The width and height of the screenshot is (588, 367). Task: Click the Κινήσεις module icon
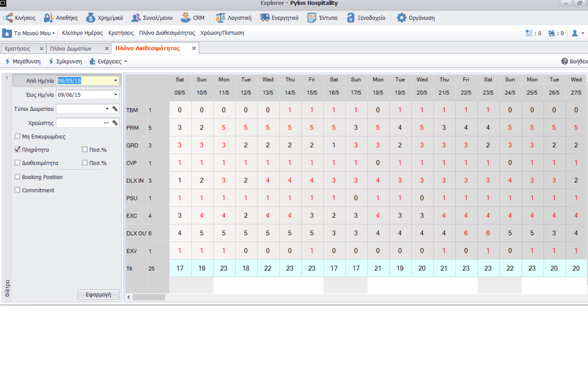[x=8, y=18]
